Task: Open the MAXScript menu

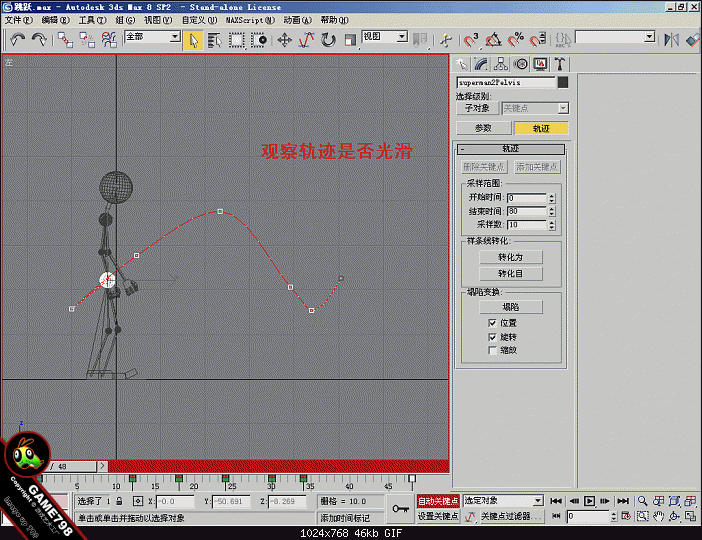Action: tap(250, 20)
